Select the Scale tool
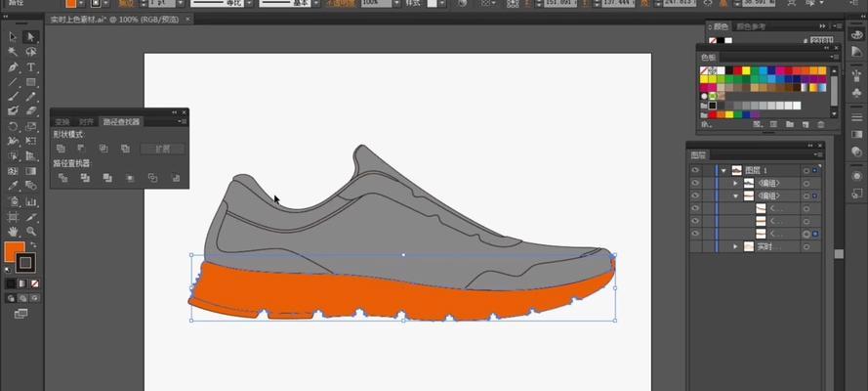 pos(31,127)
